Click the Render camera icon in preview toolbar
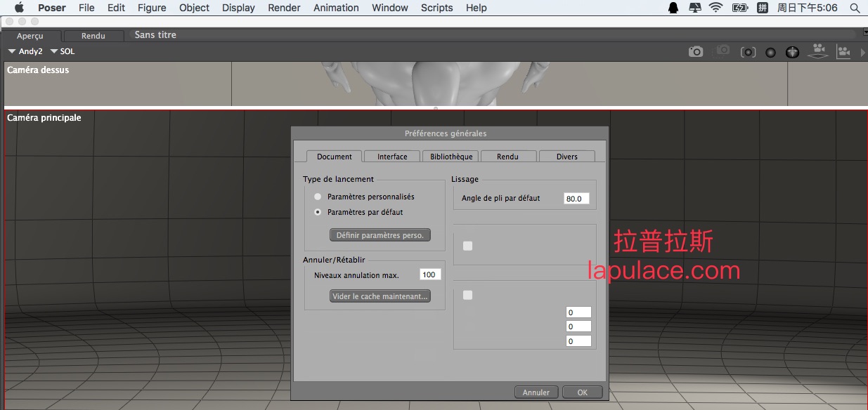 click(696, 51)
